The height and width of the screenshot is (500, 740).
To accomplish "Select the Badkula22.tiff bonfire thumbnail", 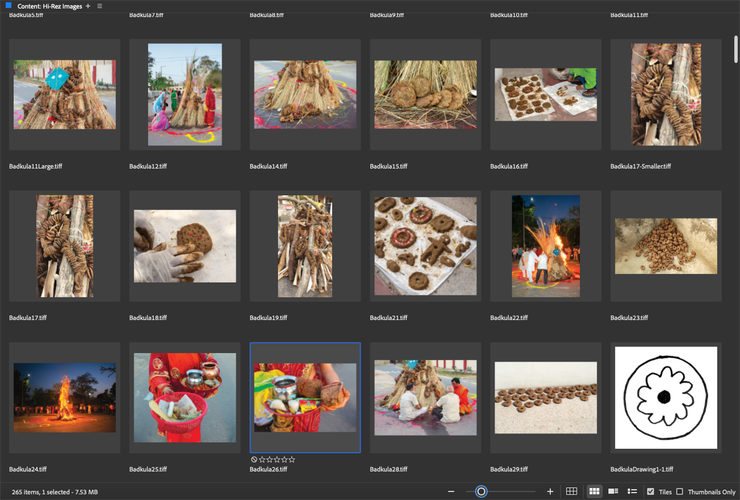I will [x=546, y=246].
